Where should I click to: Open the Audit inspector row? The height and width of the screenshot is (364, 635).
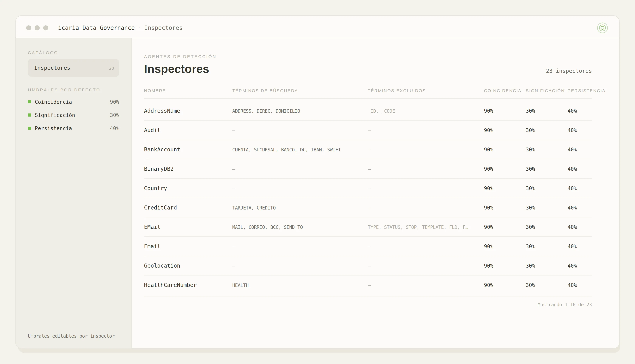point(368,130)
